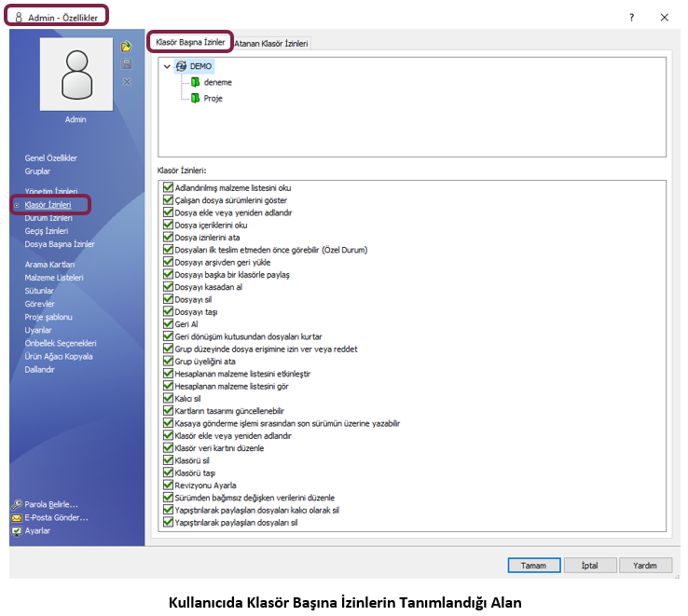Image resolution: width=688 pixels, height=616 pixels.
Task: Uncheck the "Dosyayı sil" permission
Action: click(x=168, y=300)
